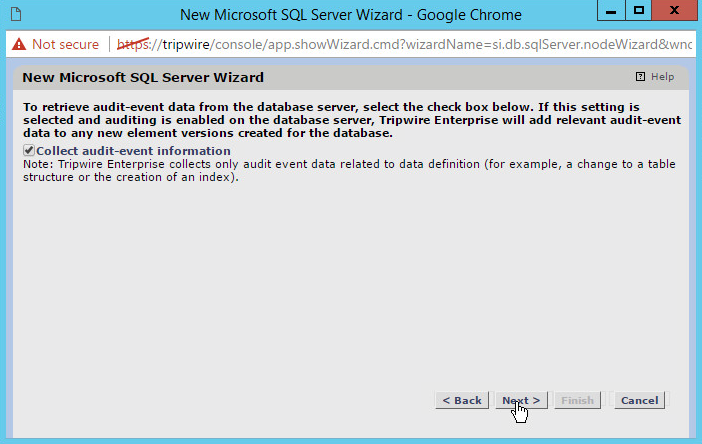Click the Chrome window title bar text
The height and width of the screenshot is (444, 702).
click(350, 15)
